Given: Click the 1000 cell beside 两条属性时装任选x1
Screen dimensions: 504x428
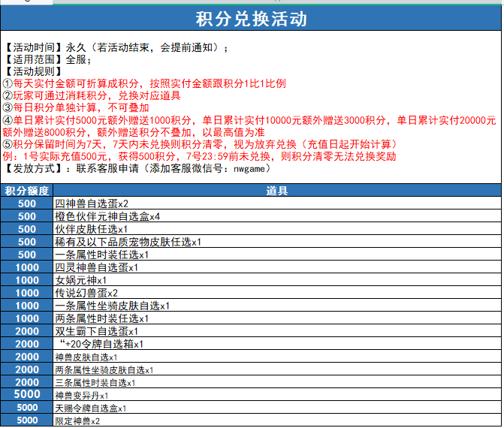Looking at the screenshot, I should [27, 318].
